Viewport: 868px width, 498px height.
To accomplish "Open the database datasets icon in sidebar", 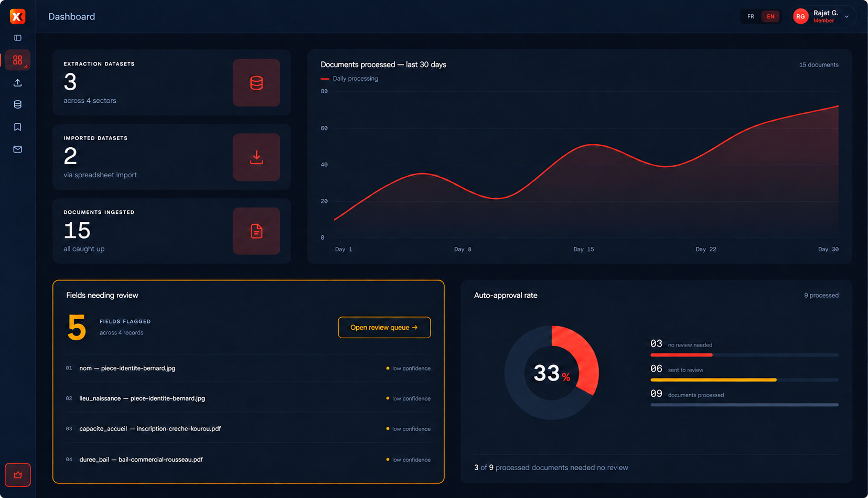I will pyautogui.click(x=17, y=104).
